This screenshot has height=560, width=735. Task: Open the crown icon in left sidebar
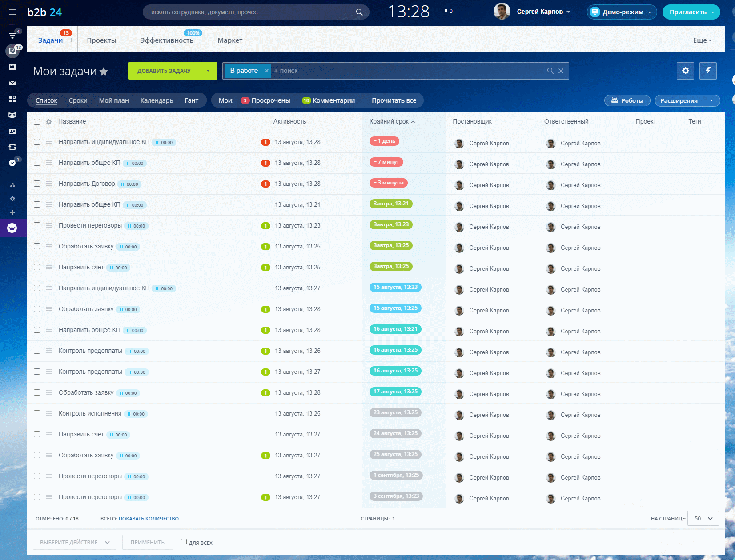(12, 228)
